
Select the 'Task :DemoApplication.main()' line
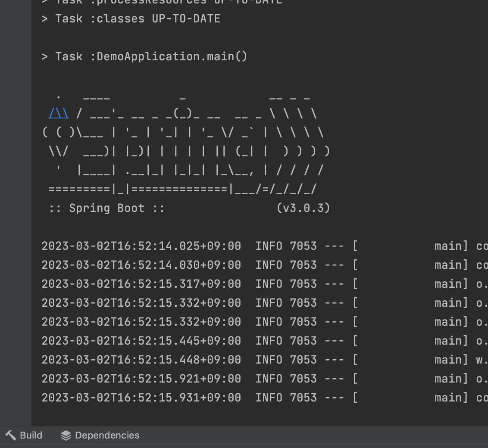pyautogui.click(x=144, y=56)
